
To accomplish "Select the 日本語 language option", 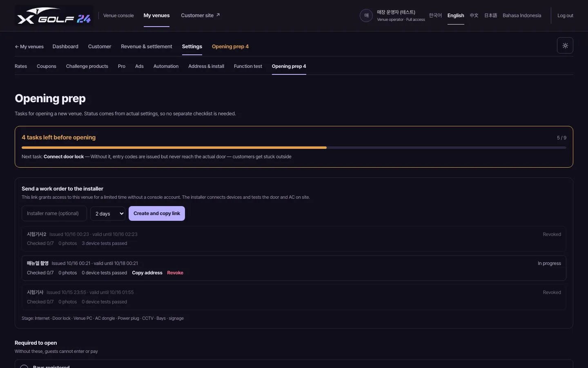I will tap(490, 16).
